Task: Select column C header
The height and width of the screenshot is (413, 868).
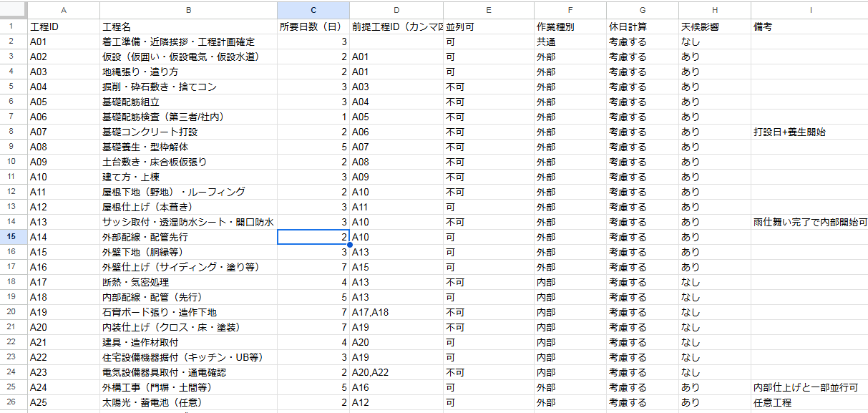Action: pos(313,10)
